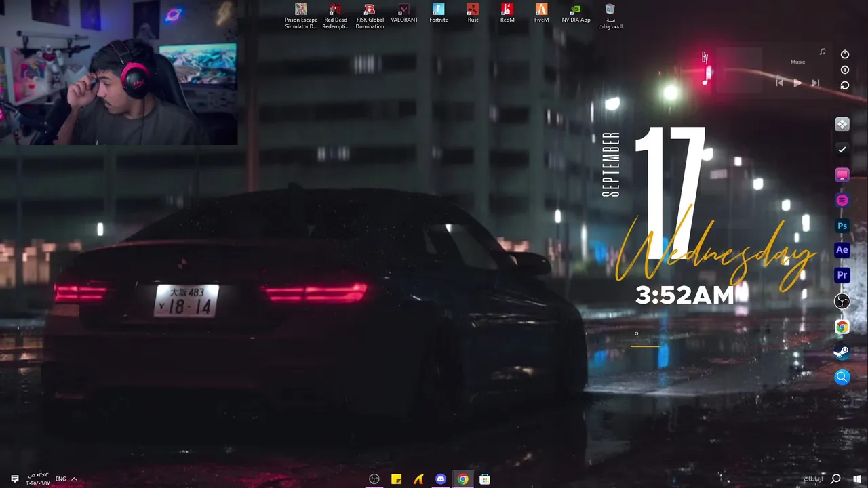This screenshot has height=488, width=868.
Task: Open the checkmark dock icon
Action: 842,149
